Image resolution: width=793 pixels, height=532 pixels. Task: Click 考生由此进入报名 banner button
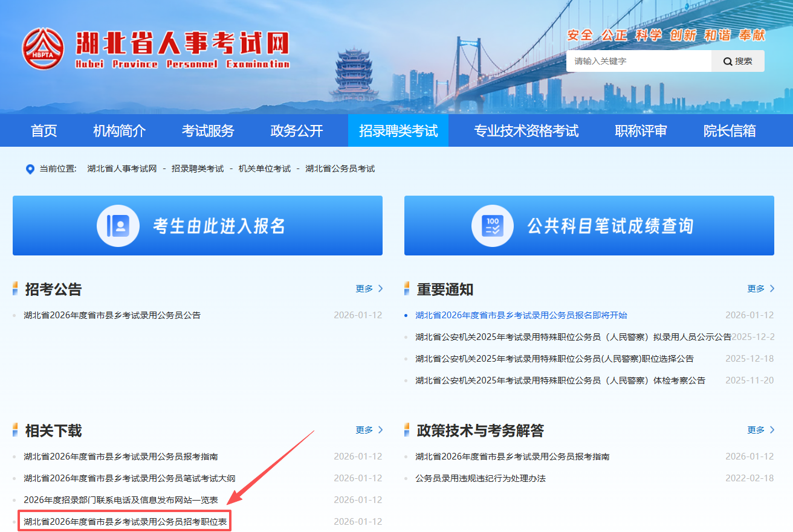point(198,226)
